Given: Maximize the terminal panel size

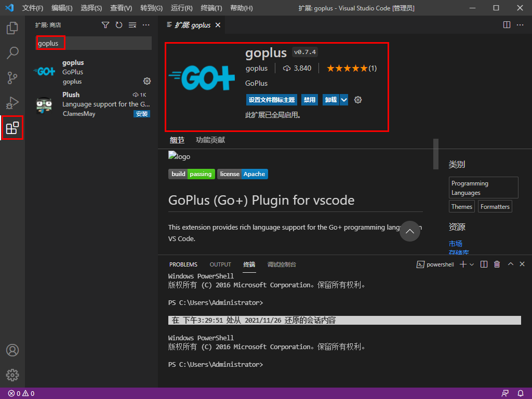Looking at the screenshot, I should point(511,264).
